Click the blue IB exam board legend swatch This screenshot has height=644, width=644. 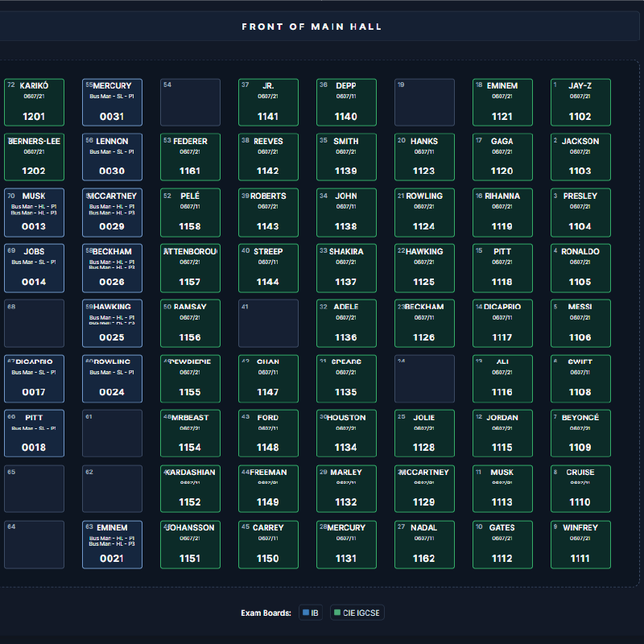pos(306,613)
